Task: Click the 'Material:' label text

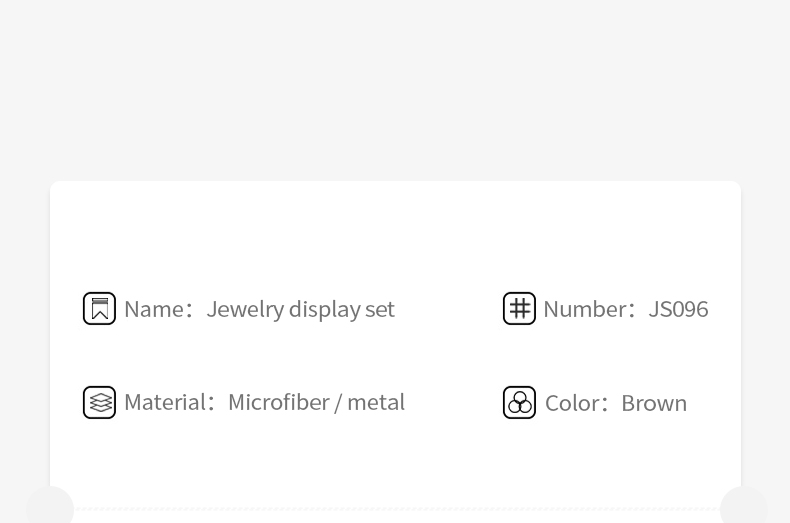Action: (x=170, y=402)
